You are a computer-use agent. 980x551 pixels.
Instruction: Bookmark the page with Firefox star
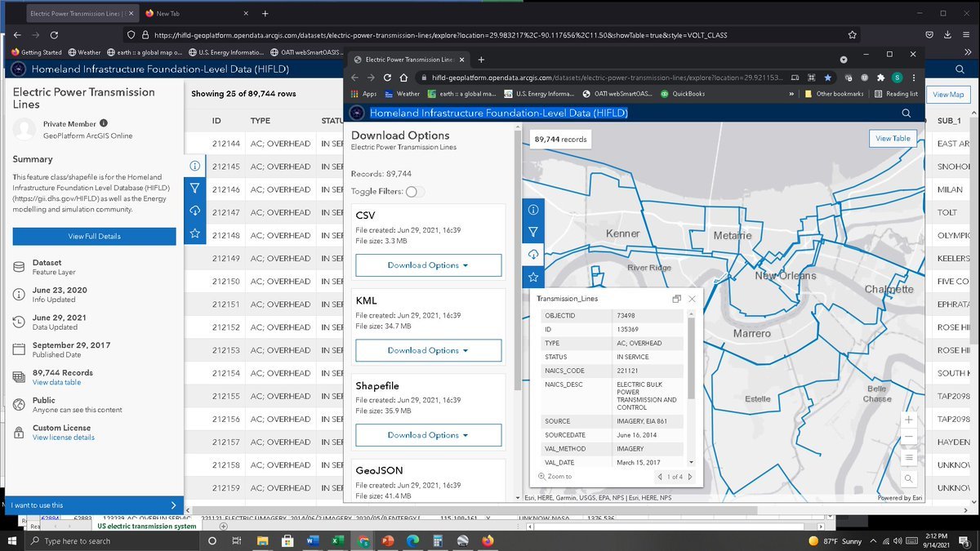(x=853, y=35)
